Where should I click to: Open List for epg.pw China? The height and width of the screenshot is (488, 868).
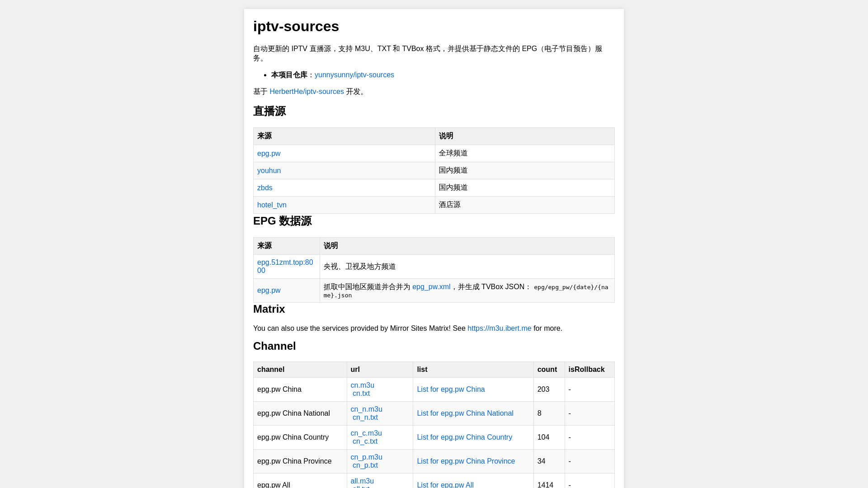451,389
